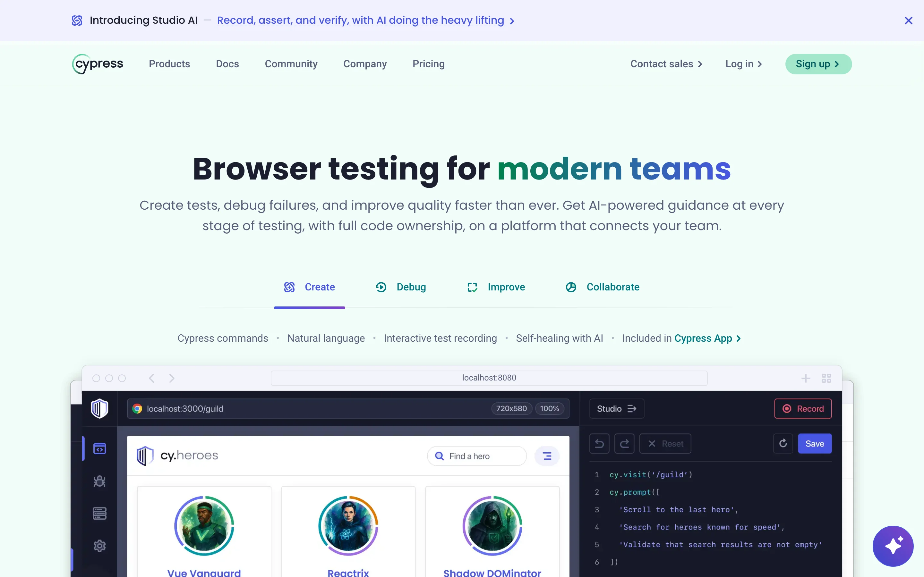Expand the Products navigation menu
Image resolution: width=924 pixels, height=577 pixels.
click(169, 64)
